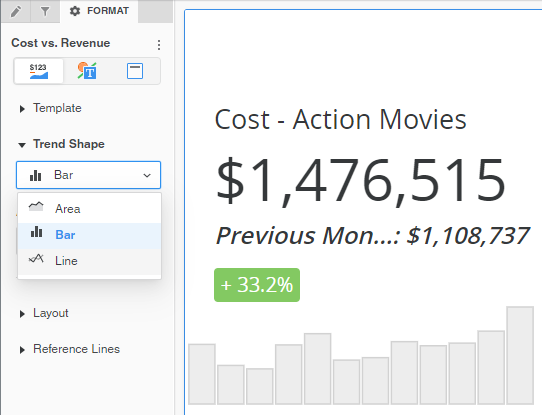Click the Area chart icon in list
The width and height of the screenshot is (542, 415).
[x=36, y=207]
